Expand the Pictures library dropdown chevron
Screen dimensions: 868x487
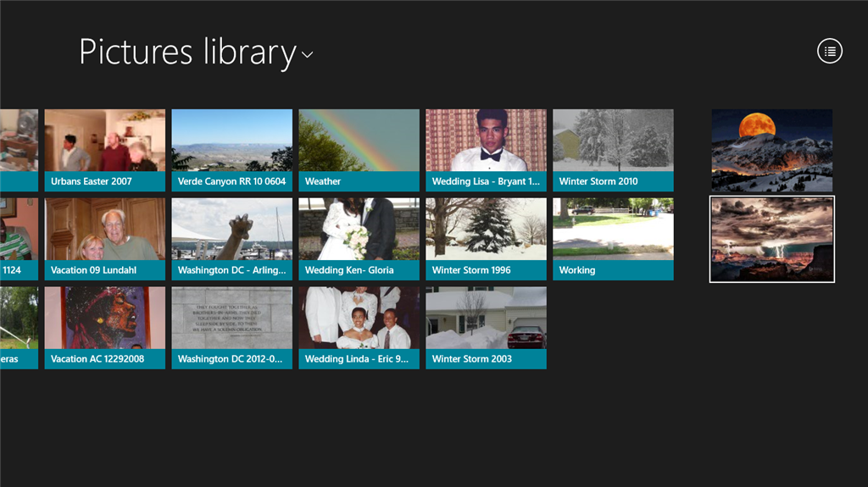[307, 54]
